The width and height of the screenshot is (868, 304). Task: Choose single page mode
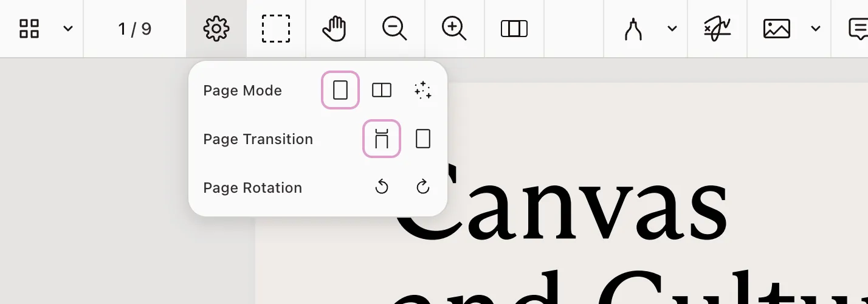(x=340, y=90)
